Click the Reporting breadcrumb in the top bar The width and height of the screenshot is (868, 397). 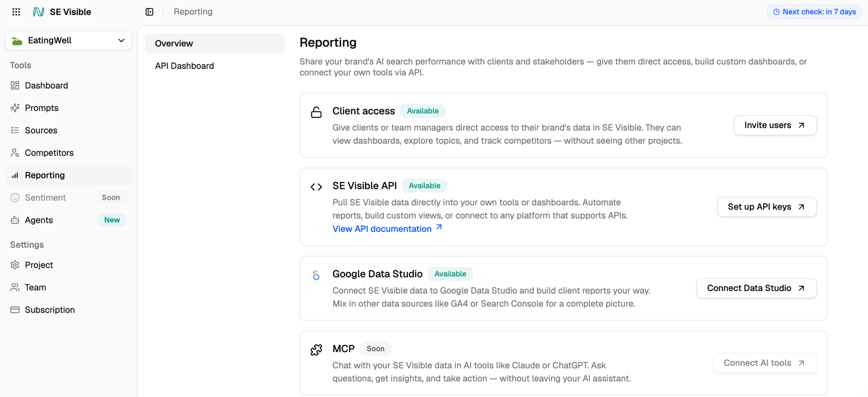[x=193, y=12]
